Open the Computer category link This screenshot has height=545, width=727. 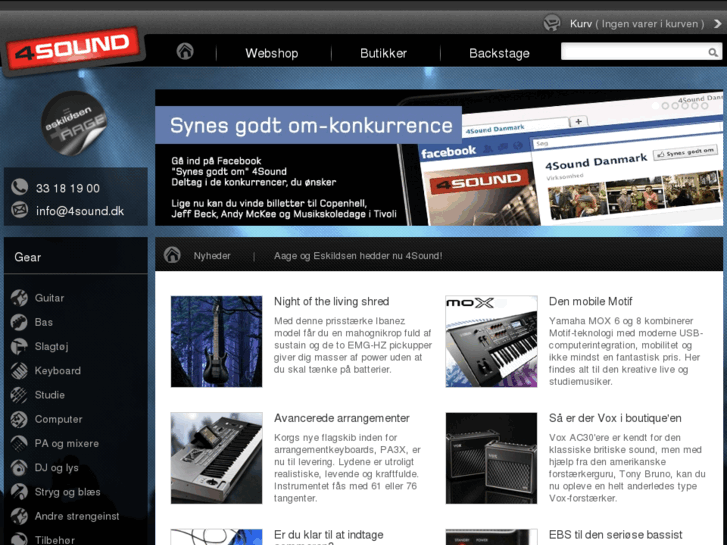click(58, 419)
